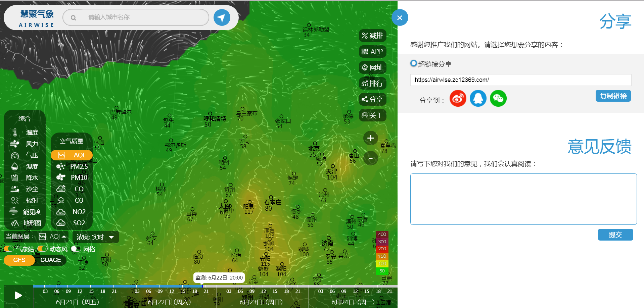
Task: Click the locate-me navigation arrow icon
Action: pos(222,17)
